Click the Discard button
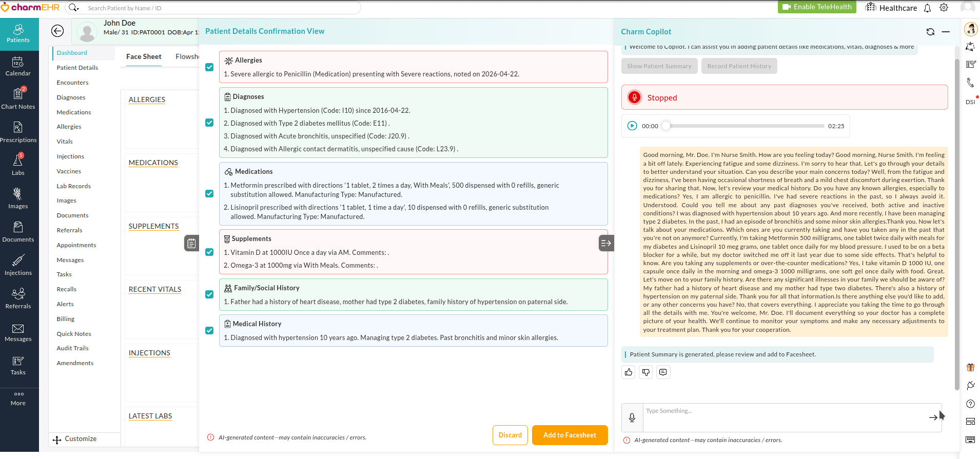The height and width of the screenshot is (459, 980). (x=510, y=435)
